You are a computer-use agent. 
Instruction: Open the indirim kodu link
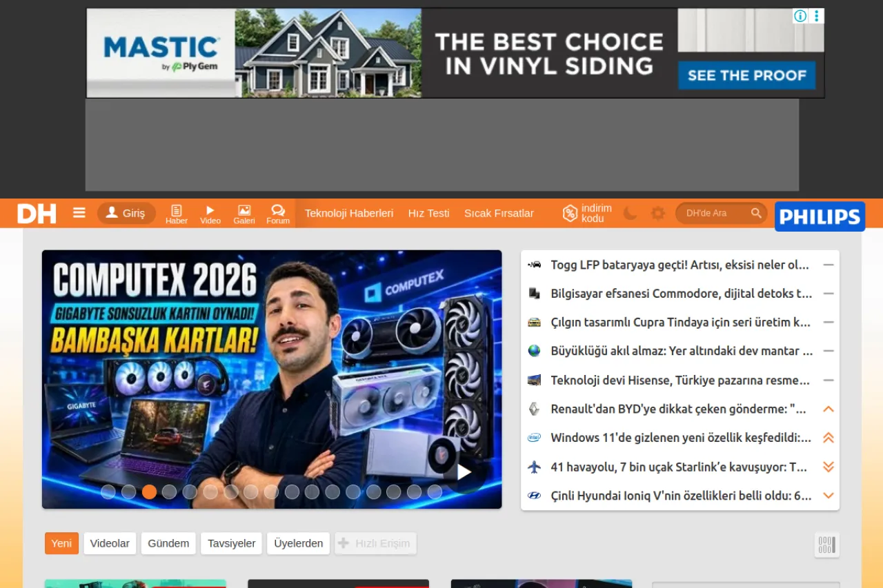point(587,213)
